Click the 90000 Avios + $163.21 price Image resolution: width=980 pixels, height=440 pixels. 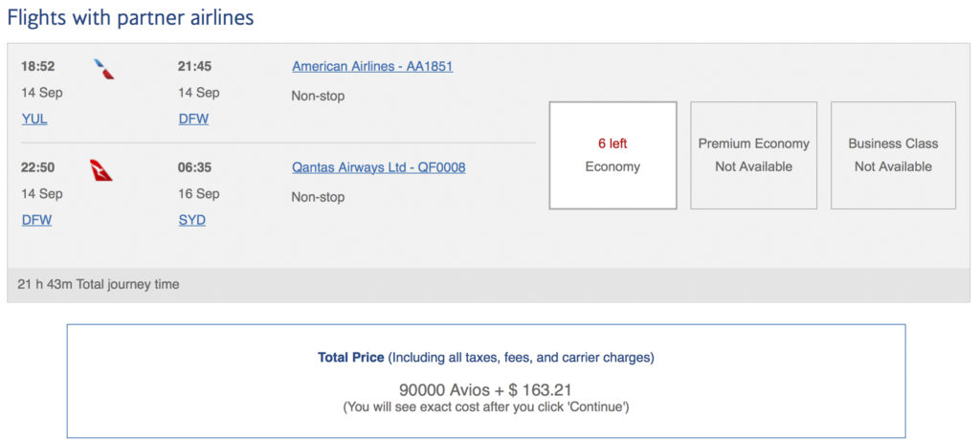485,389
